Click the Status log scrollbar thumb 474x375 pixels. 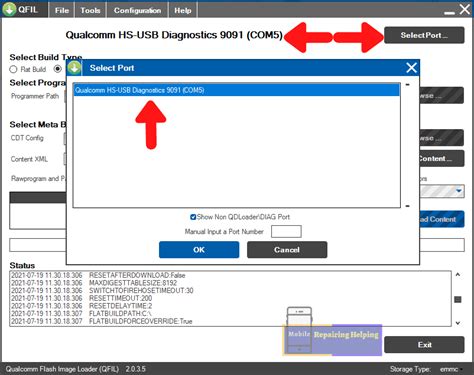point(458,299)
